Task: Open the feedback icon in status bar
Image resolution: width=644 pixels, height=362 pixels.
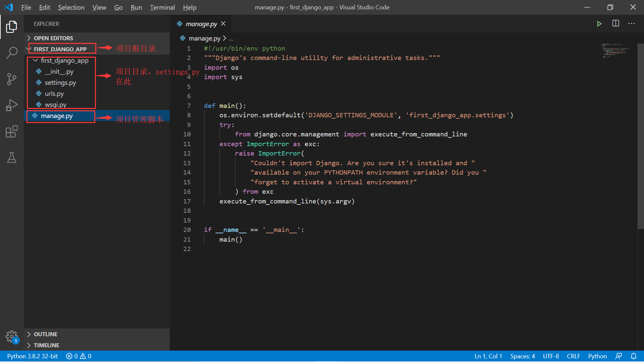Action: tap(619, 356)
